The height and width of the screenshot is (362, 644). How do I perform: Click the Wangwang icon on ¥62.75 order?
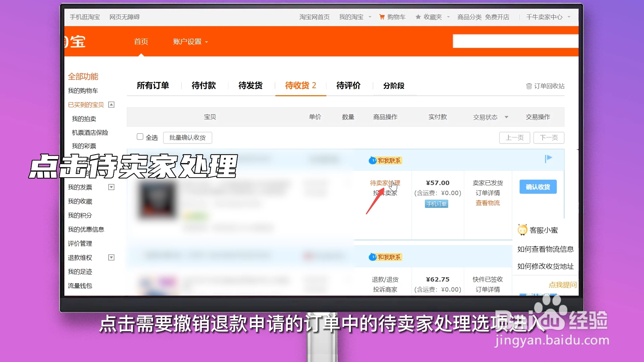point(372,257)
